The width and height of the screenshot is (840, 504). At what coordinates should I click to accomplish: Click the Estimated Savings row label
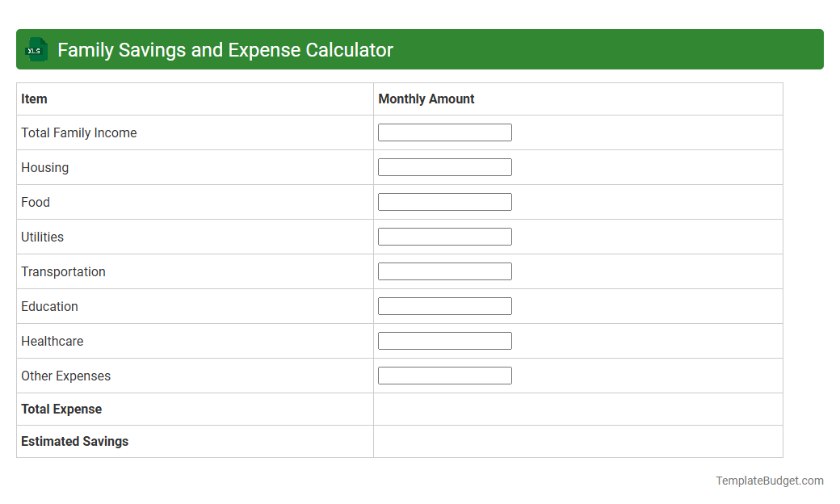74,441
